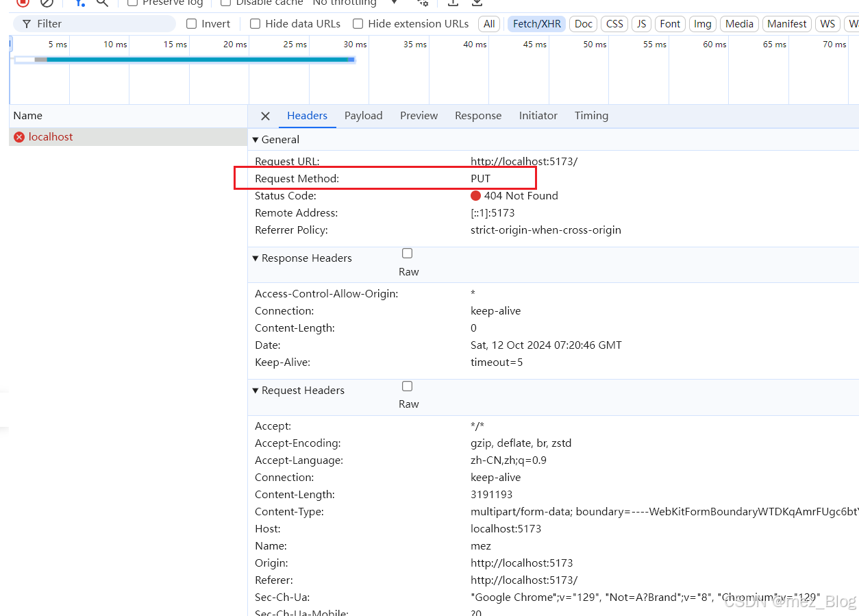Click the import HAR upload arrow icon
The image size is (859, 616).
pyautogui.click(x=453, y=3)
